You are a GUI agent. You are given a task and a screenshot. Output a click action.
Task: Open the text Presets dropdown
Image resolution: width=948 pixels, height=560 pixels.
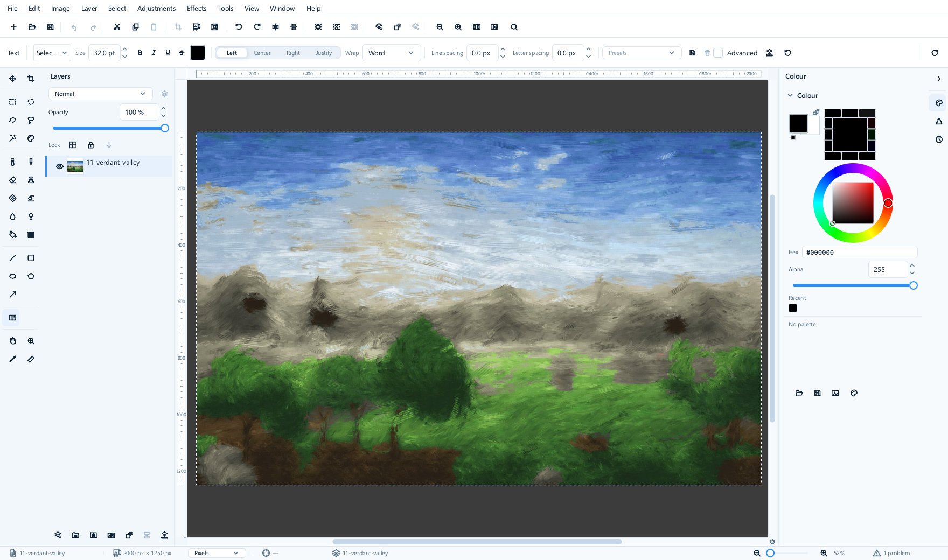(x=642, y=53)
